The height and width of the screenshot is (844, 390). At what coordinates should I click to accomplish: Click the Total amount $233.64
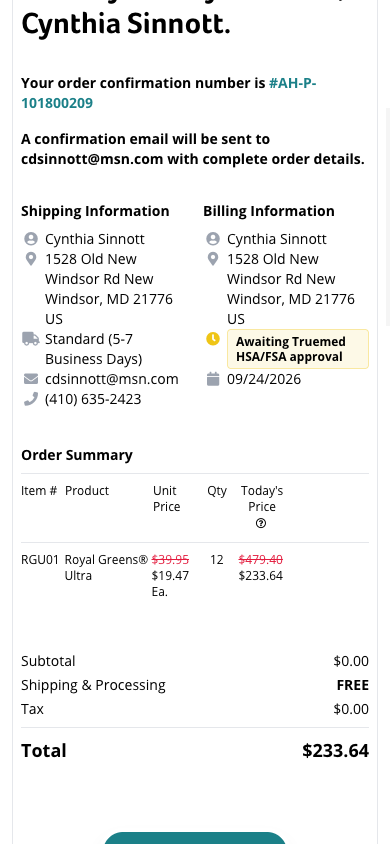(x=336, y=750)
